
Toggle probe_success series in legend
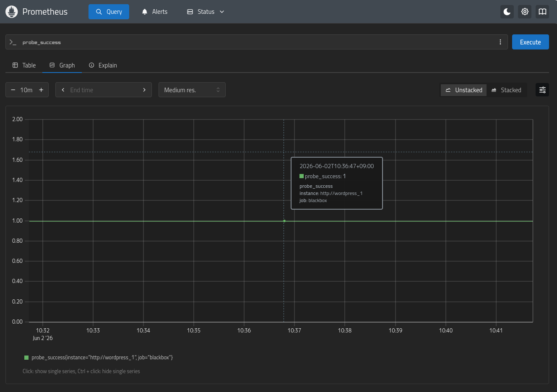(x=99, y=358)
